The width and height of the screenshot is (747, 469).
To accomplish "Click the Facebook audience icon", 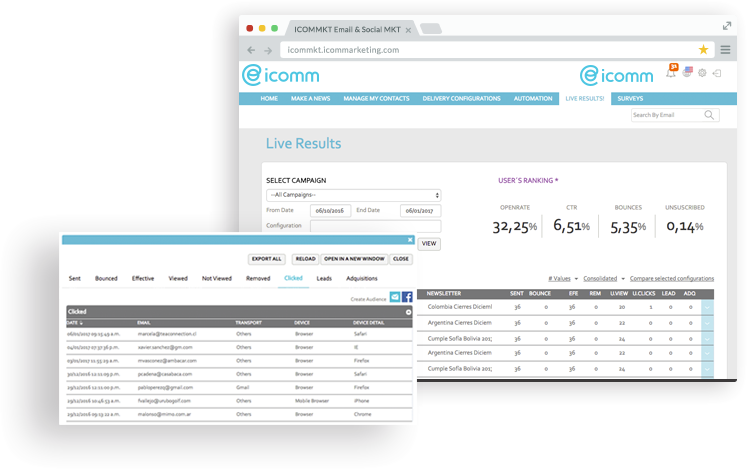I will [407, 297].
